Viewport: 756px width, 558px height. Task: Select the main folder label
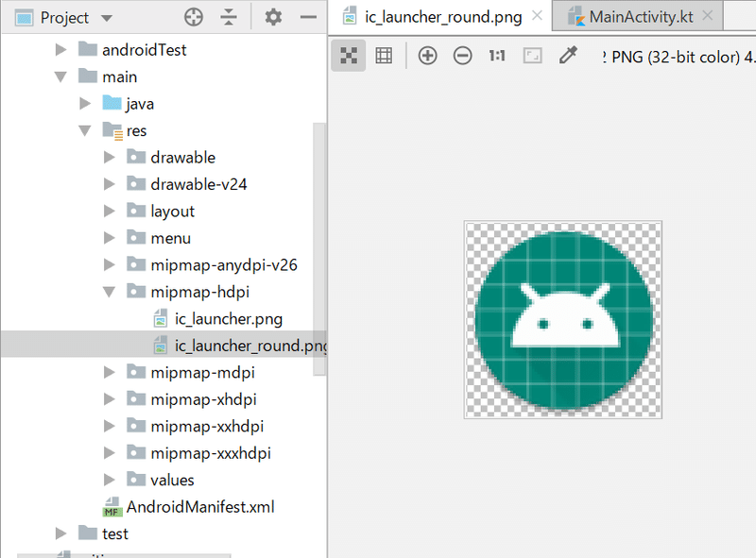point(120,77)
